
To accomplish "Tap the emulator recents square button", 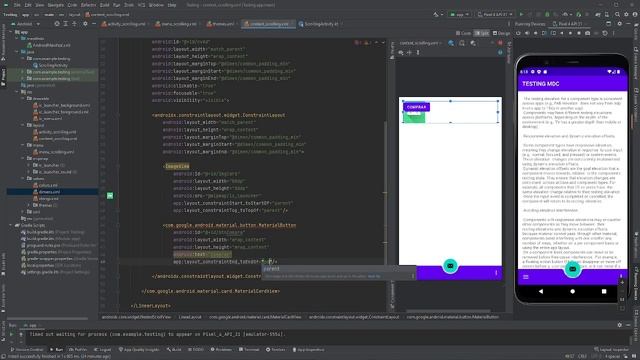I will tap(604, 291).
